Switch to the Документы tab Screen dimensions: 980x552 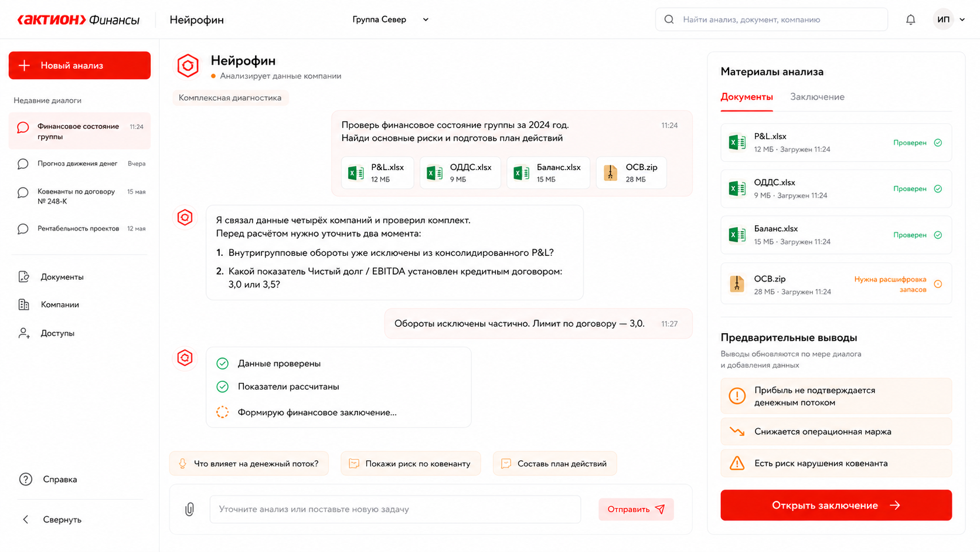point(747,97)
